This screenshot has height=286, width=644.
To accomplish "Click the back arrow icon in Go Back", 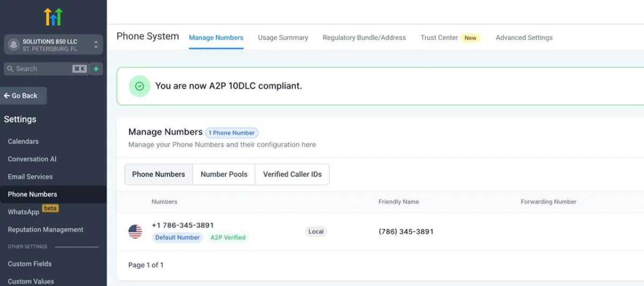I will click(7, 96).
